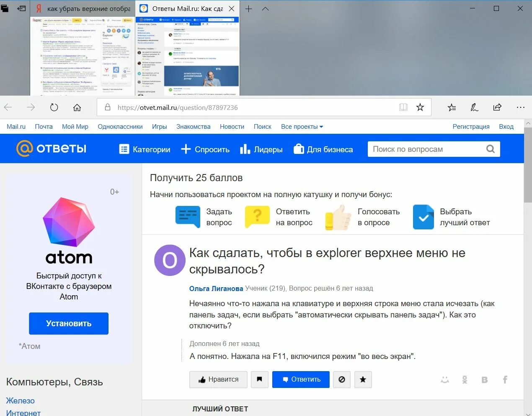This screenshot has width=532, height=416.
Task: Open Поиск in portal bar
Action: [x=262, y=127]
